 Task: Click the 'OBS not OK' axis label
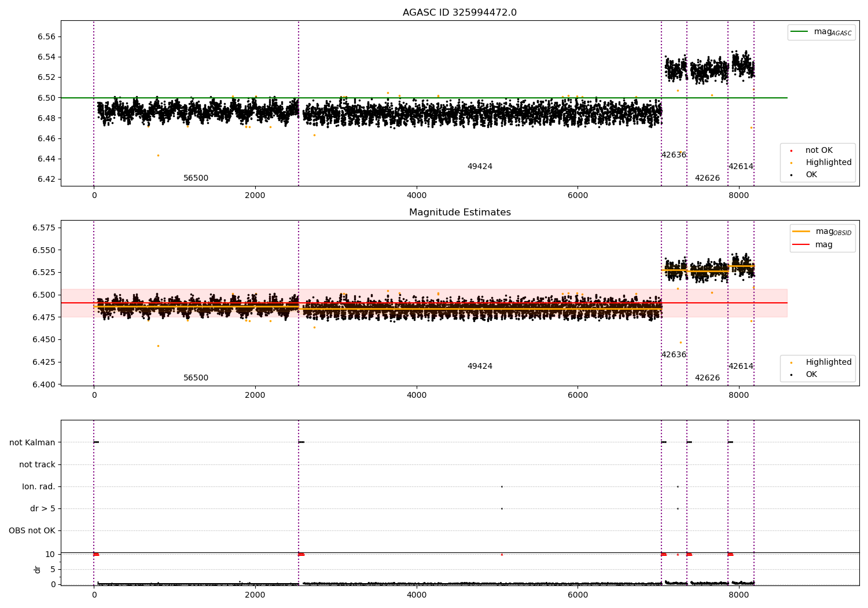pyautogui.click(x=32, y=530)
